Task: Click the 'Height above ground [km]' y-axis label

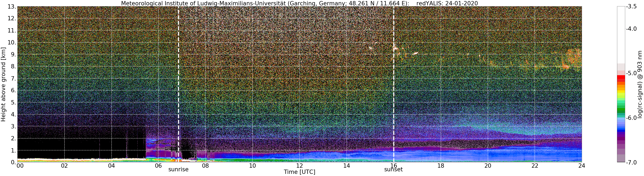Action: (3, 84)
